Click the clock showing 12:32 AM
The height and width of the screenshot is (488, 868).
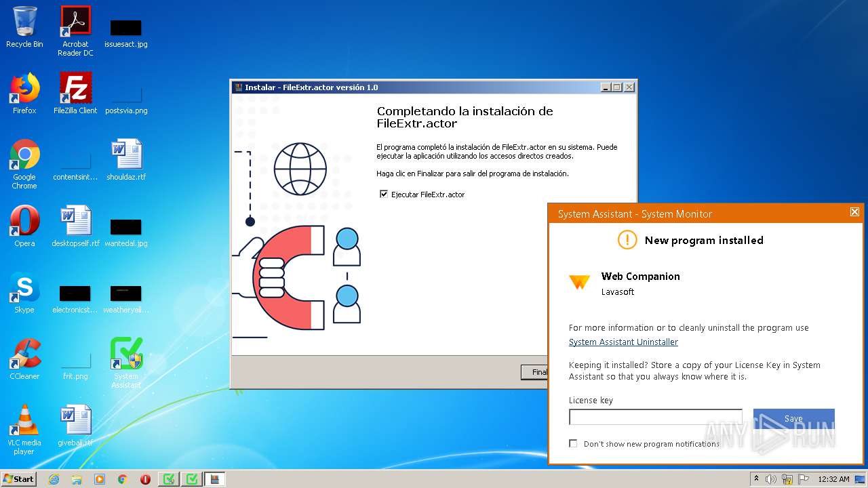pos(833,479)
